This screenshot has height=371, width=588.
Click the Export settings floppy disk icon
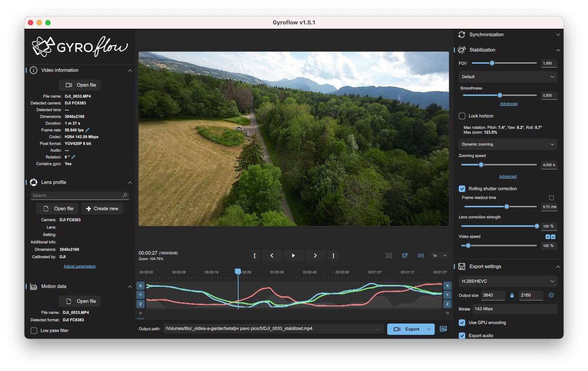click(x=462, y=266)
